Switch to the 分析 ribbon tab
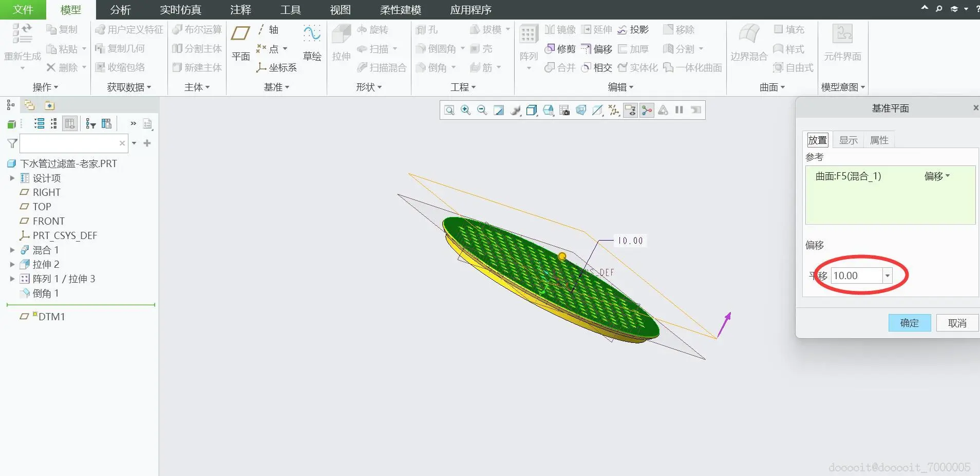The image size is (980, 476). pyautogui.click(x=121, y=10)
